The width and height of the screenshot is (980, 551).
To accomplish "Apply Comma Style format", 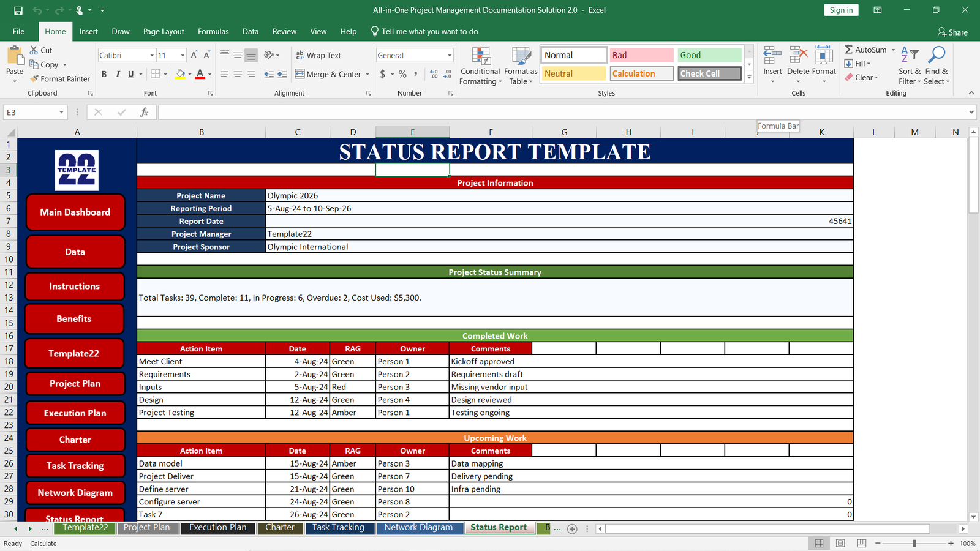I will (x=416, y=74).
